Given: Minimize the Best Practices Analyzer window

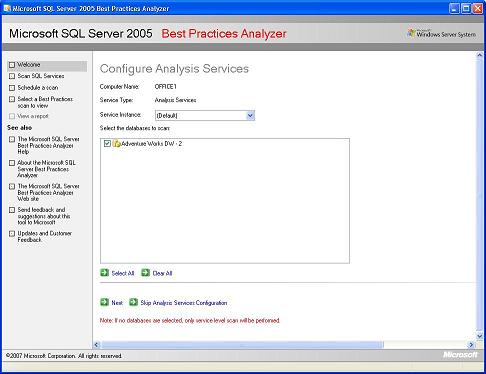Looking at the screenshot, I should pos(454,8).
